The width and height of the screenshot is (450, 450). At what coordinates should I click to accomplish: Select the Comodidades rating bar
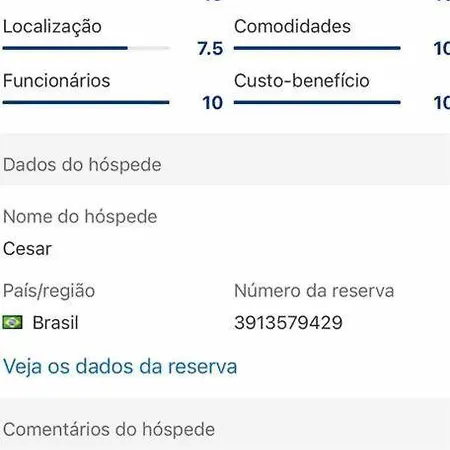tap(317, 48)
